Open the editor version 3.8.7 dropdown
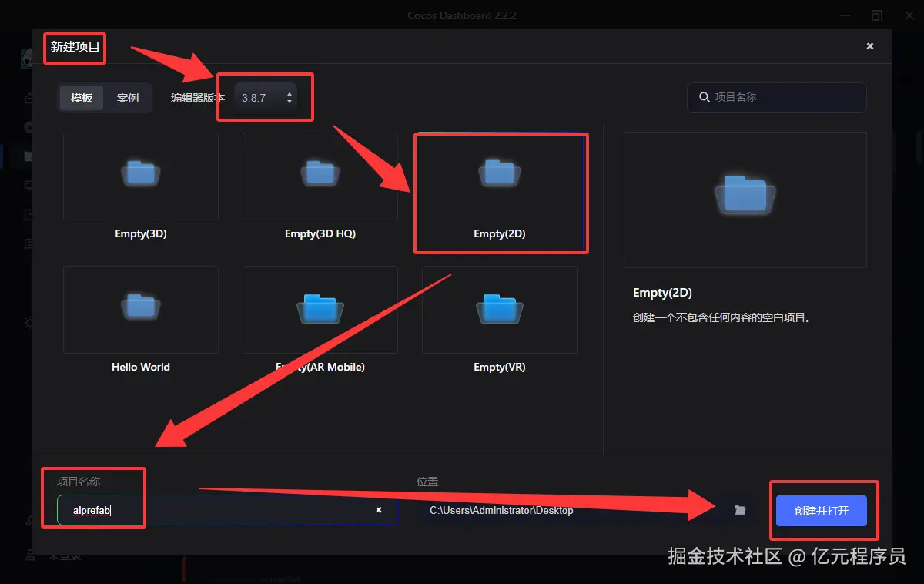Screen dimensions: 924x584 pyautogui.click(x=266, y=98)
